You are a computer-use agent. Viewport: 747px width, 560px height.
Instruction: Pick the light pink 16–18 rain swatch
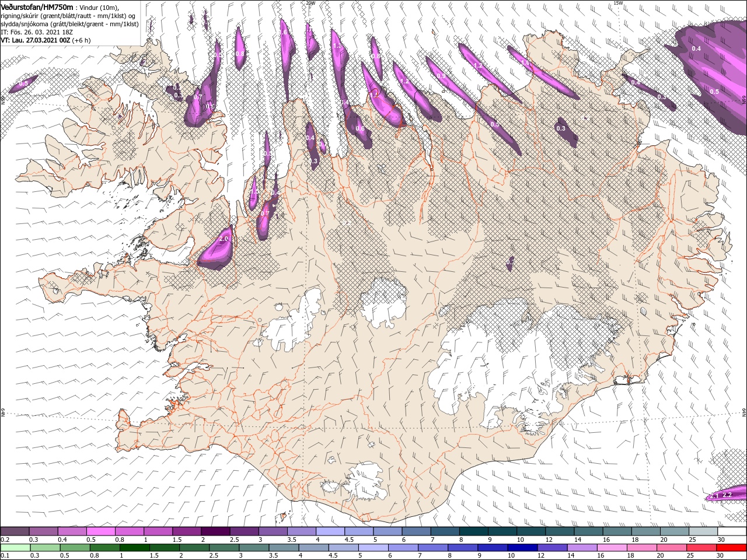(612, 548)
